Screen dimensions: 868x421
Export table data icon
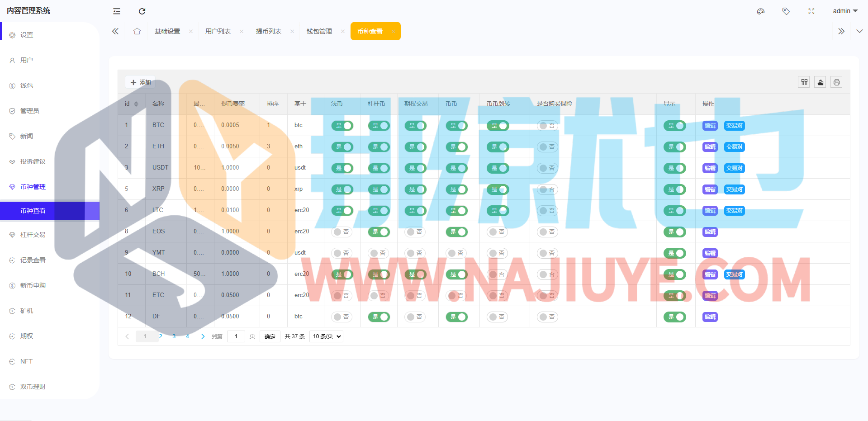821,82
